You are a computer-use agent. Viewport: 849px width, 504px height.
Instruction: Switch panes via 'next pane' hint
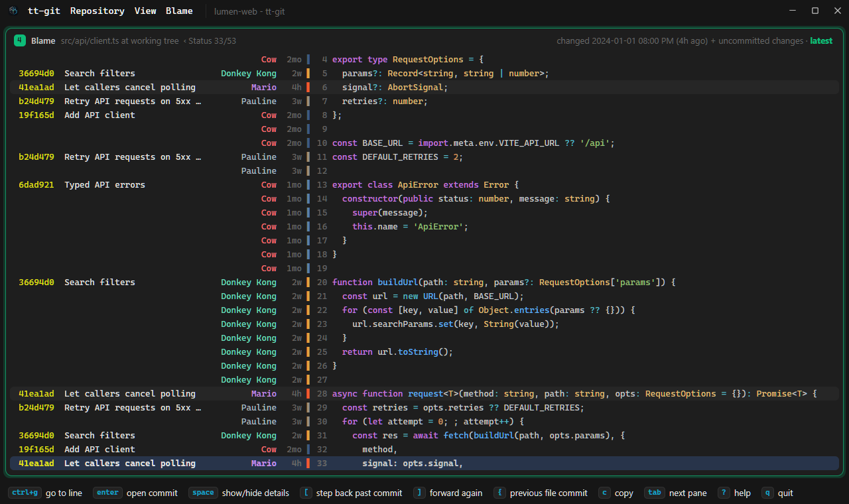(675, 493)
